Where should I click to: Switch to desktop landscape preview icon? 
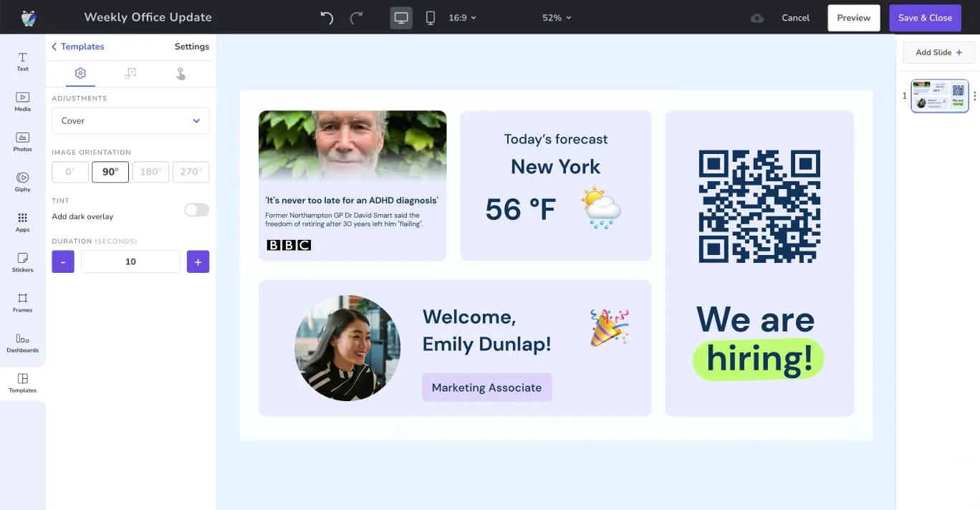tap(401, 18)
